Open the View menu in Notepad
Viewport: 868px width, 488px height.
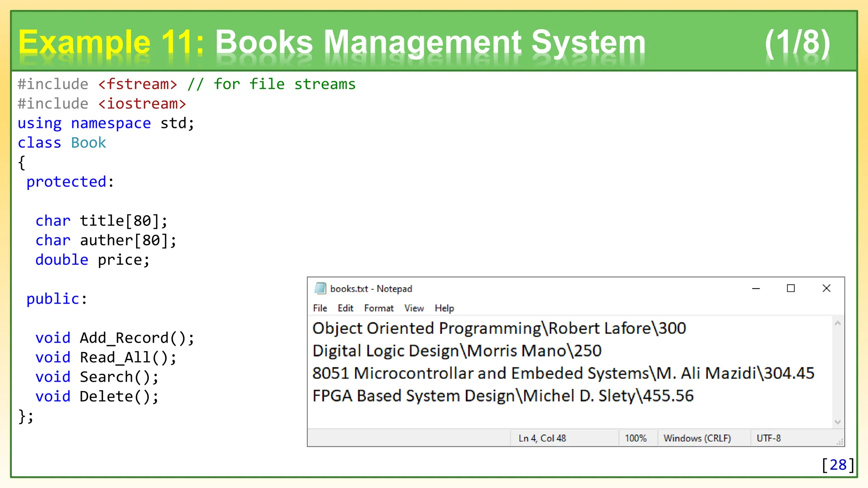tap(414, 308)
